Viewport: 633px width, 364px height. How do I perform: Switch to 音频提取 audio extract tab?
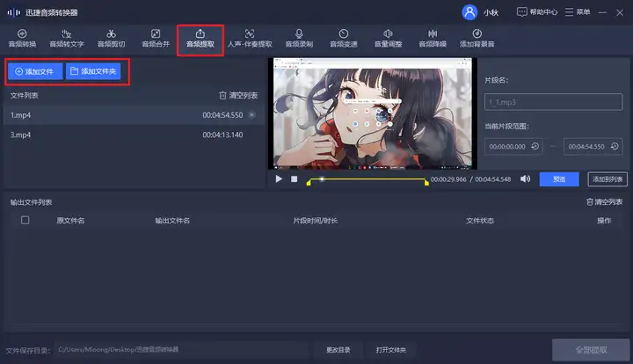(200, 39)
